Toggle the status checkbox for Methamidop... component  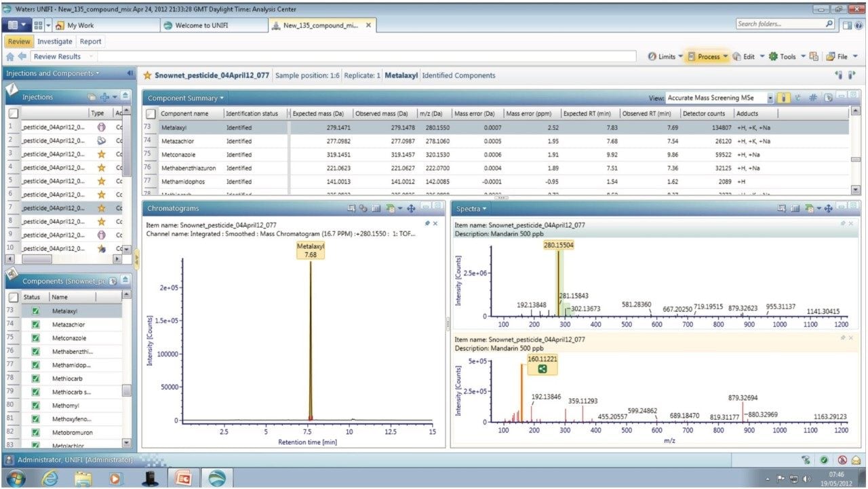[x=36, y=364]
